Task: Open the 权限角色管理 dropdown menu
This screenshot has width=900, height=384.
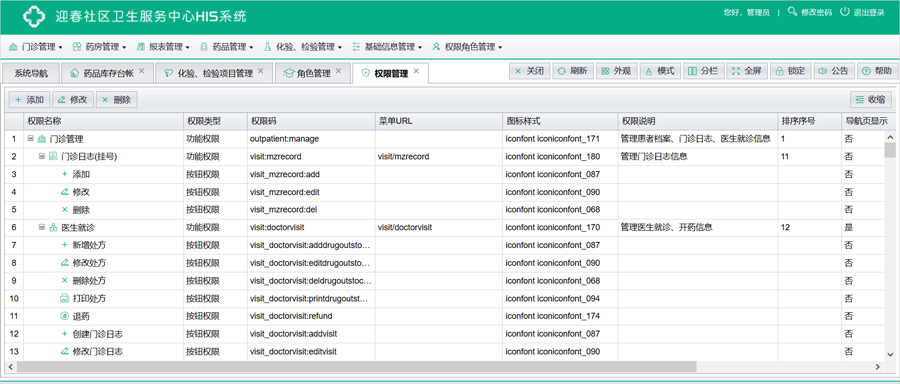Action: point(467,47)
